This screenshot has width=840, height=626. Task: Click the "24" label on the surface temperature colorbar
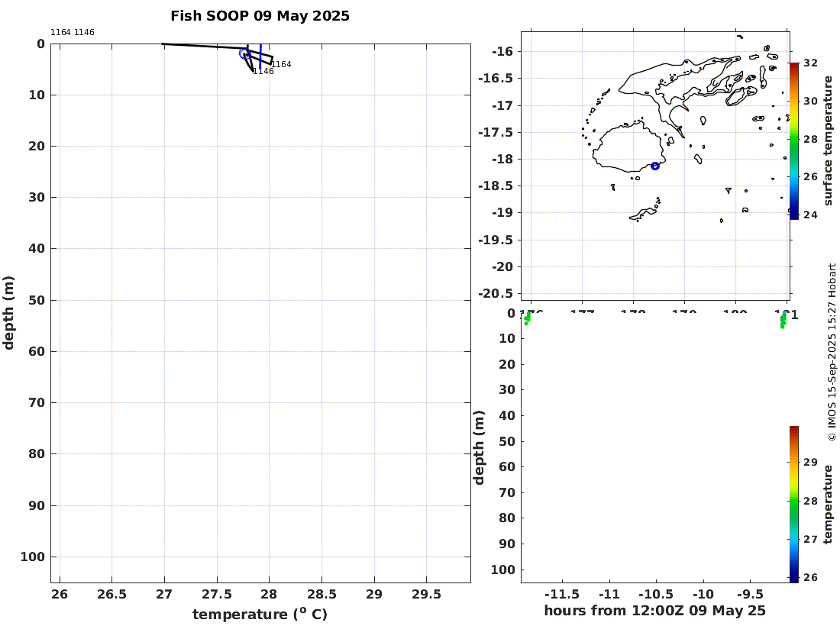tap(810, 215)
